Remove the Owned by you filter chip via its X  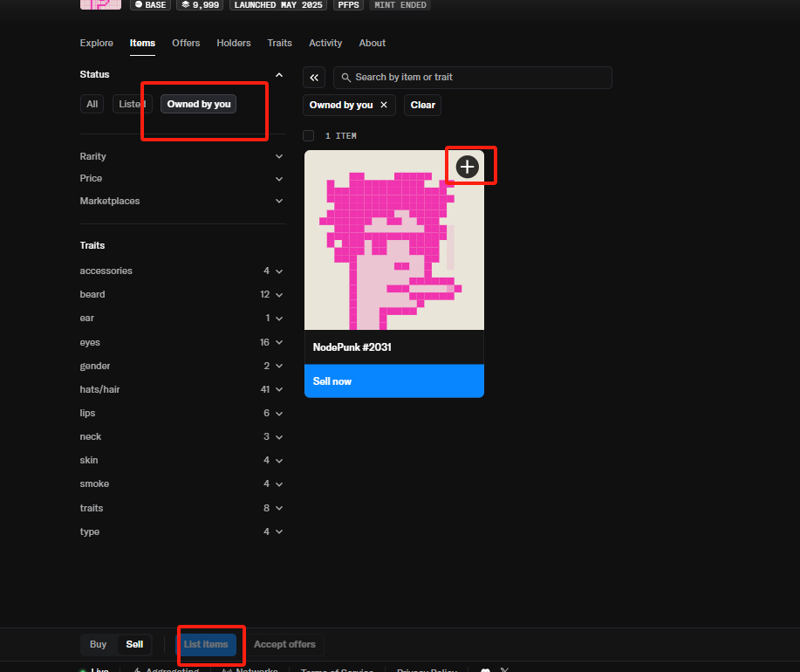[384, 105]
